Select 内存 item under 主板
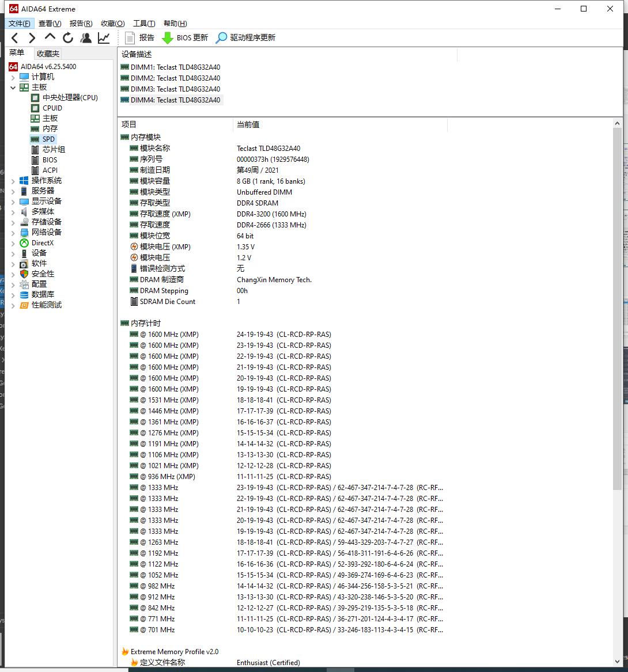This screenshot has width=628, height=672. pos(44,128)
